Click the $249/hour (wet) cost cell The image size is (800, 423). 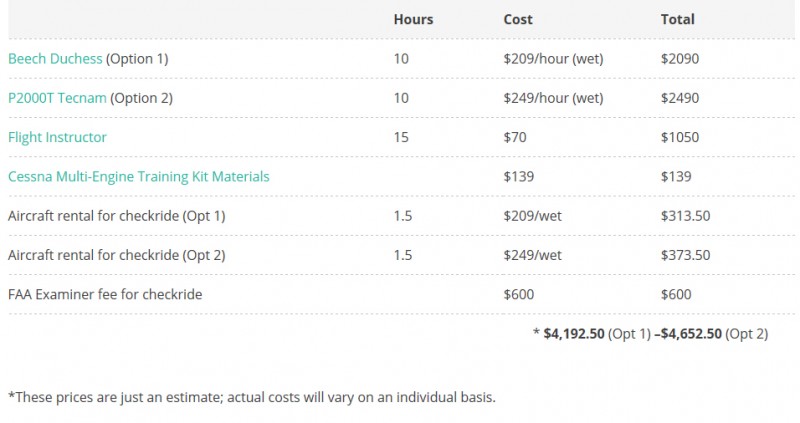pyautogui.click(x=553, y=98)
